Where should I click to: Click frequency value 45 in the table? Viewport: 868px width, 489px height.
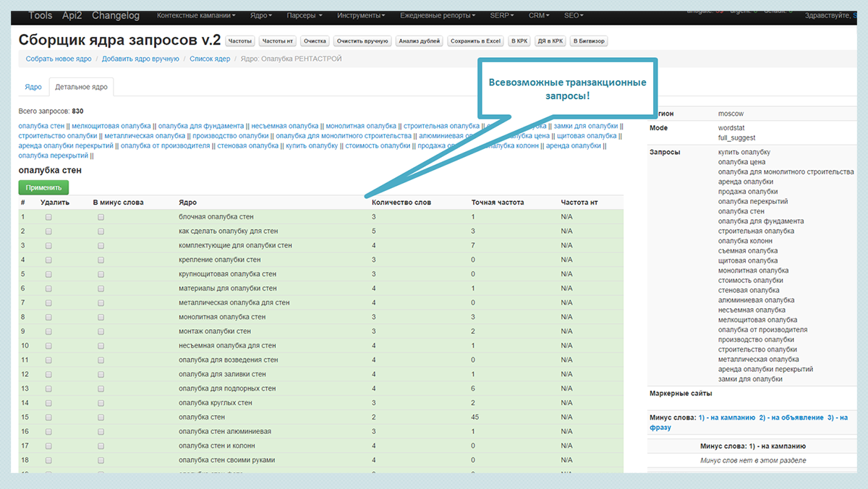pos(475,417)
